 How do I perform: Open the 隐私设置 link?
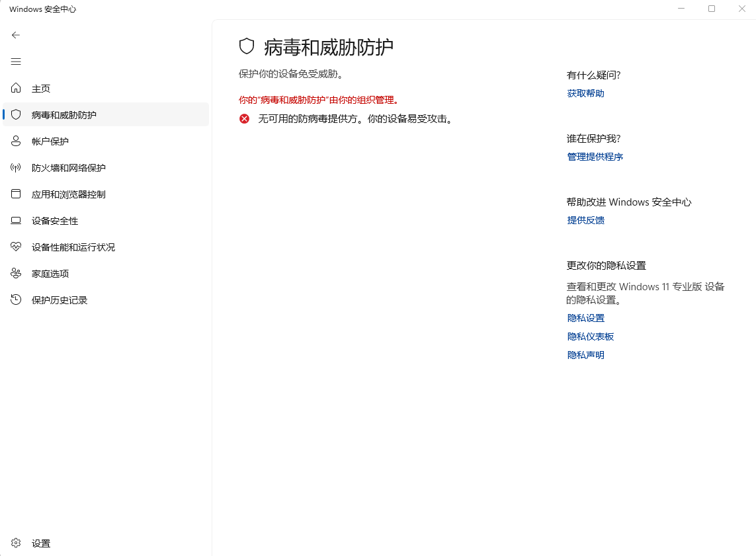[585, 318]
